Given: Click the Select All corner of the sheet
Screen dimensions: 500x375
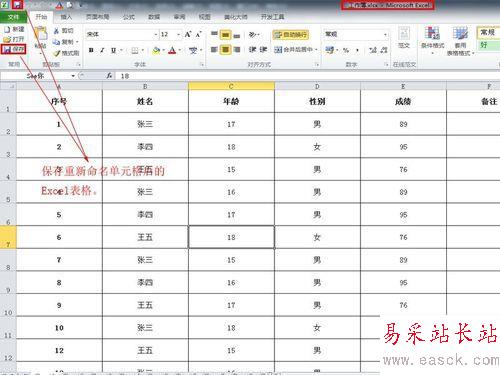Looking at the screenshot, I should 8,86.
